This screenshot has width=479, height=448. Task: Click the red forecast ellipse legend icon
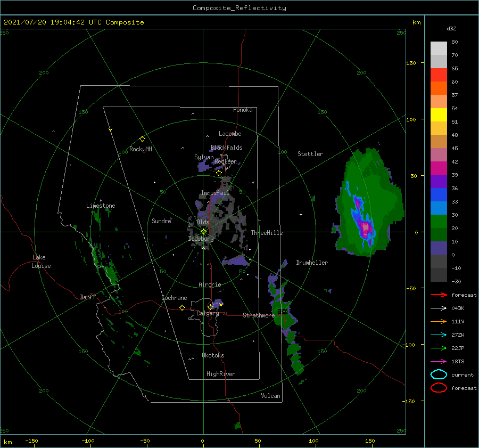(x=439, y=388)
